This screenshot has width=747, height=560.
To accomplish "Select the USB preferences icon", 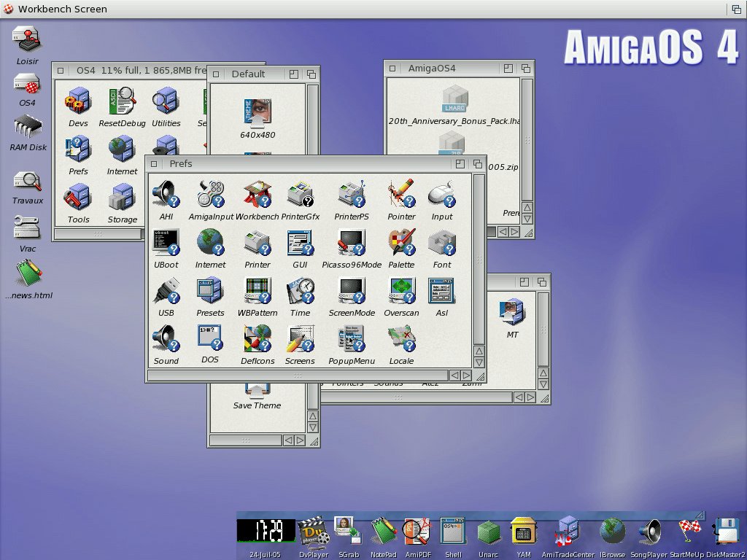I will click(166, 291).
